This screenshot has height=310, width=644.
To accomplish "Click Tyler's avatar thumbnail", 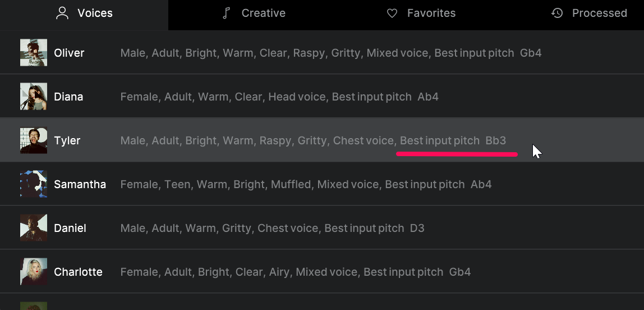I will [34, 140].
